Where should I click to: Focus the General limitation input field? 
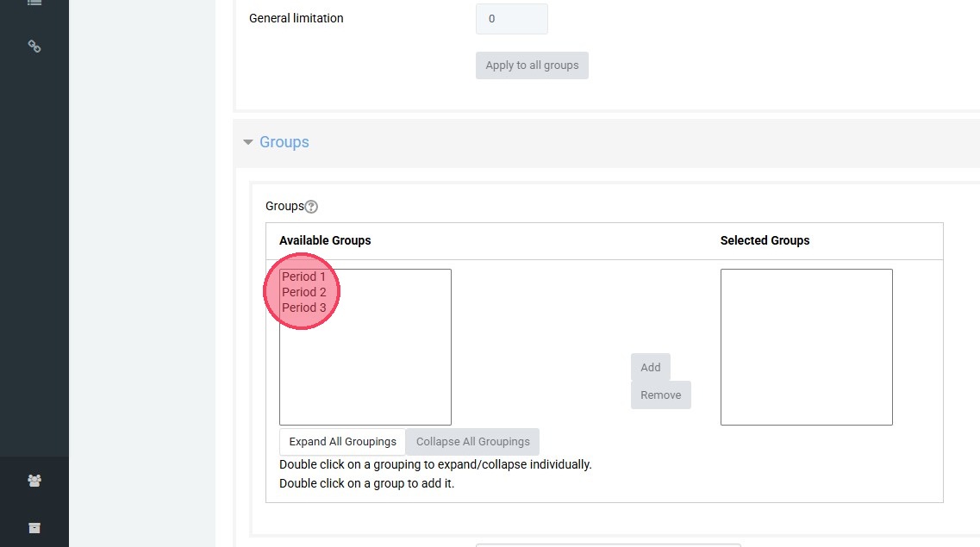[511, 19]
